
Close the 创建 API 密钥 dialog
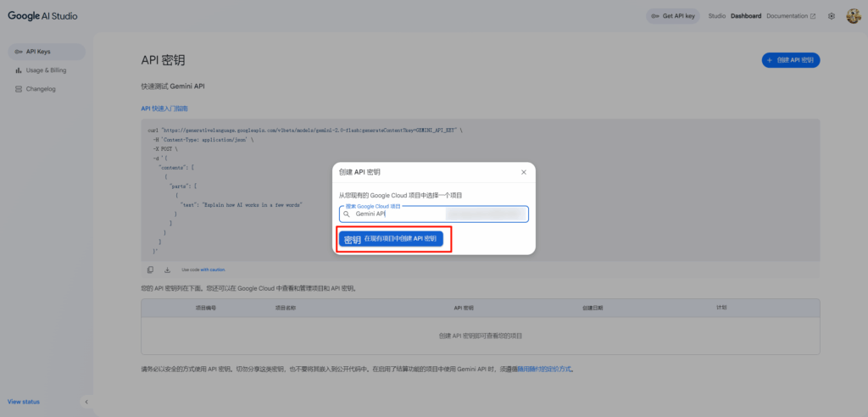click(524, 172)
